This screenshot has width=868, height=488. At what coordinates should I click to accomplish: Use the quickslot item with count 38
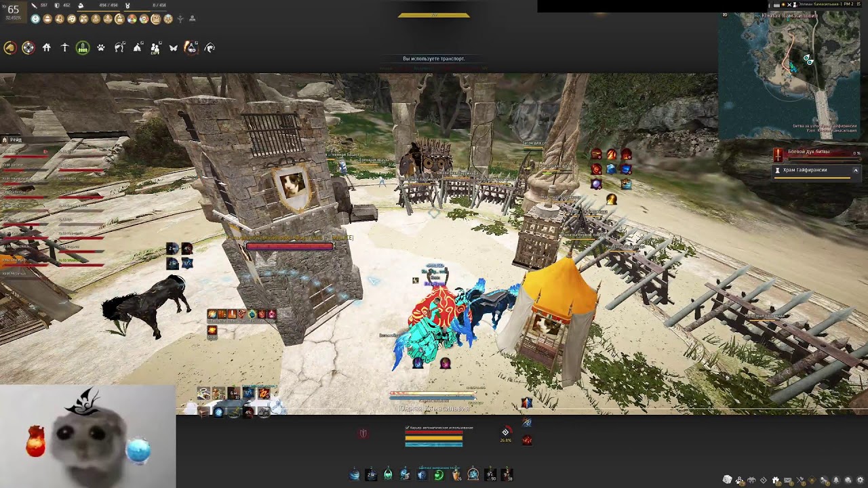[507, 474]
